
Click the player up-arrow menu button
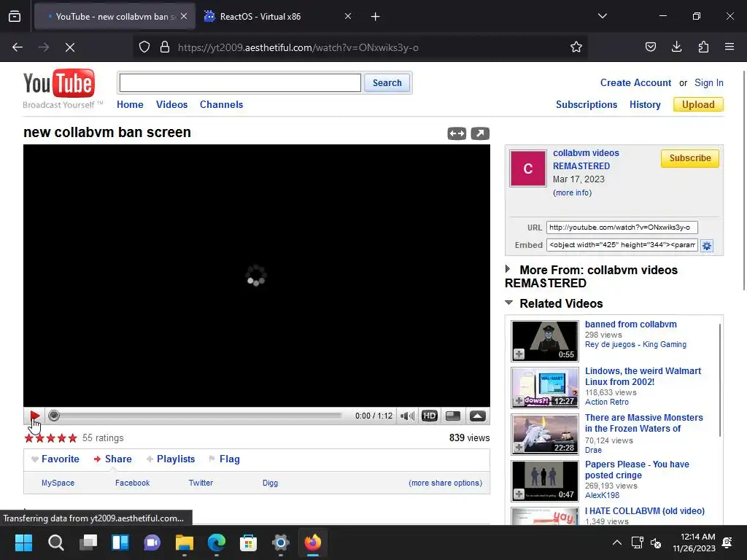(x=477, y=416)
